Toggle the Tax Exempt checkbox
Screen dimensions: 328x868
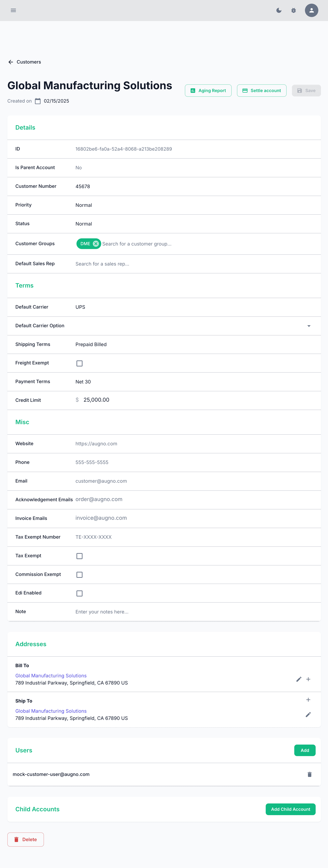click(x=79, y=556)
